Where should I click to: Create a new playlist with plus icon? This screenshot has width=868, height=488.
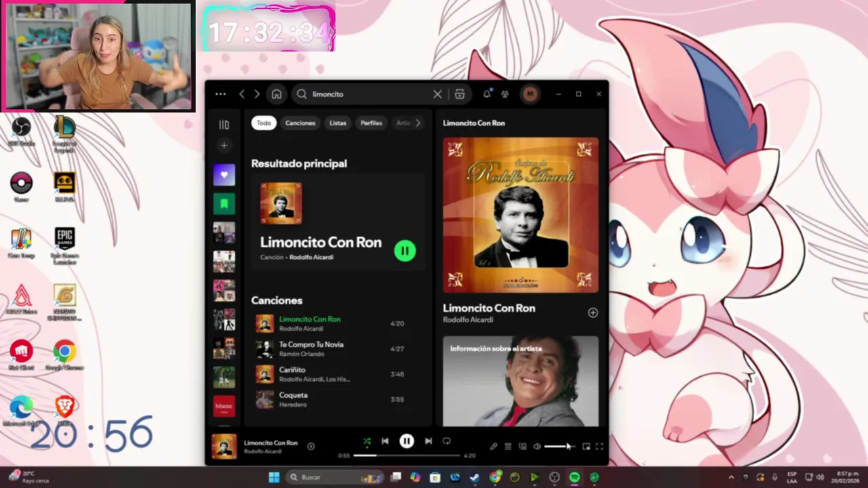(x=224, y=145)
